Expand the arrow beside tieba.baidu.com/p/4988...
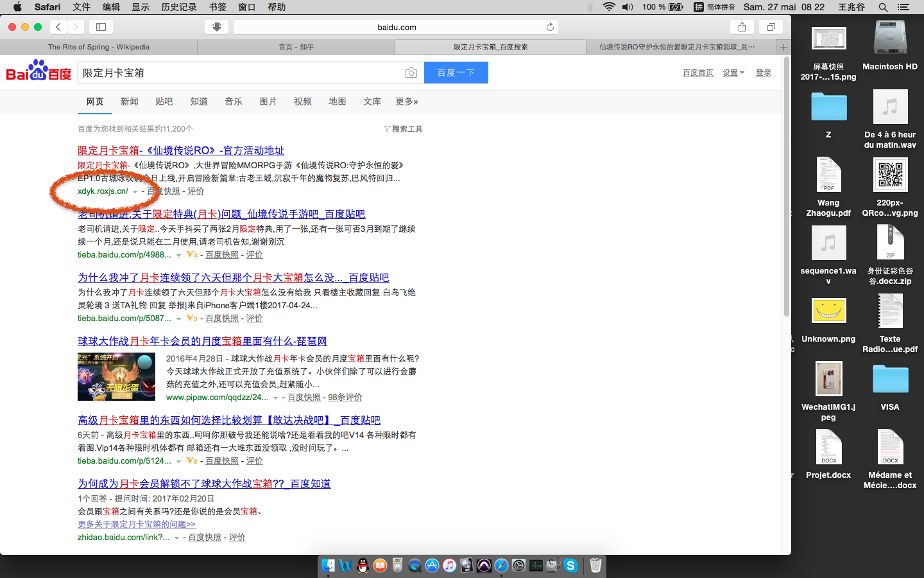Image resolution: width=924 pixels, height=578 pixels. 178,256
